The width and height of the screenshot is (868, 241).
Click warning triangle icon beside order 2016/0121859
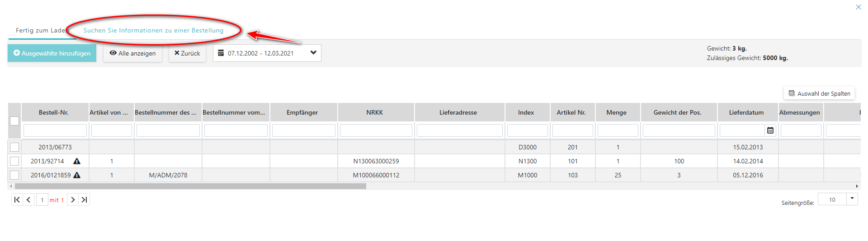77,175
